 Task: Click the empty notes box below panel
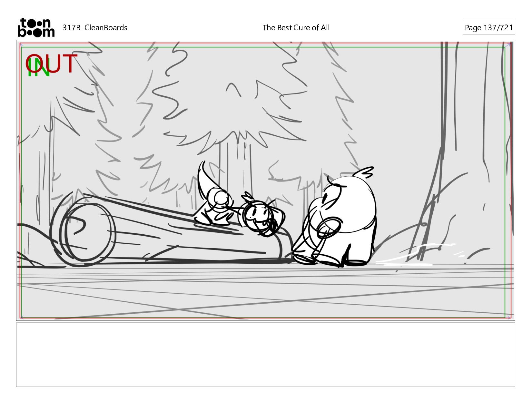click(x=266, y=355)
